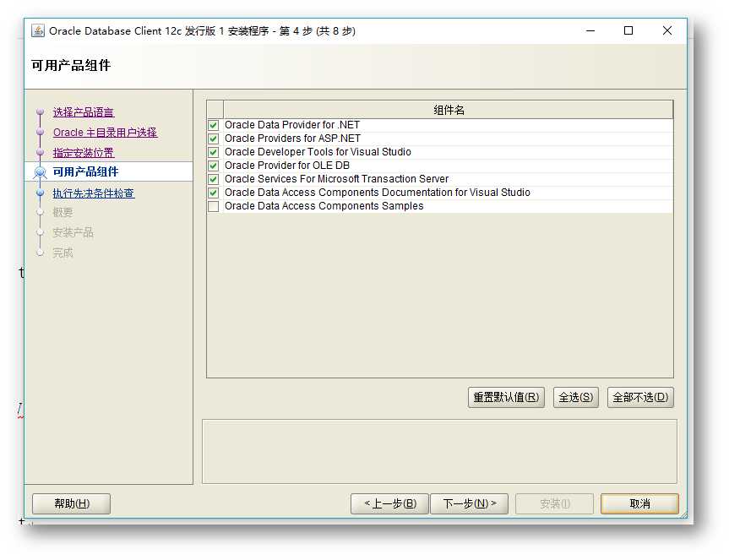Select the Oracle Data Provider for .NET row text

click(292, 125)
